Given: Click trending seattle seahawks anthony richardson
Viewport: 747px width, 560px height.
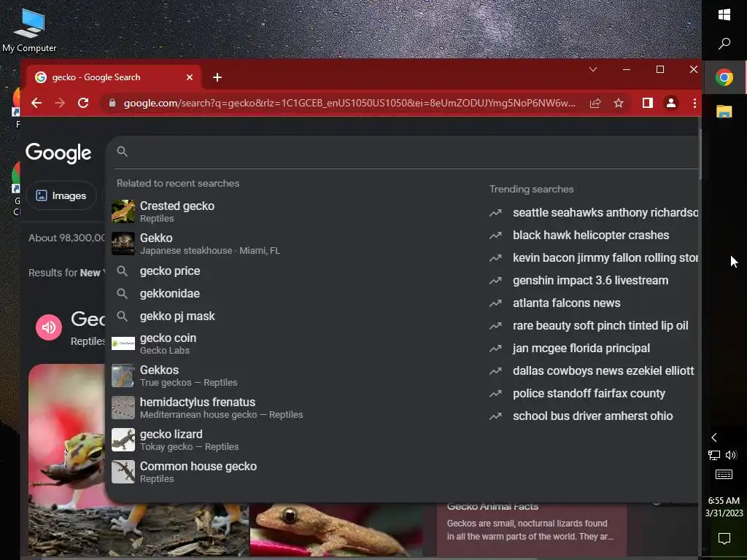Looking at the screenshot, I should point(593,213).
